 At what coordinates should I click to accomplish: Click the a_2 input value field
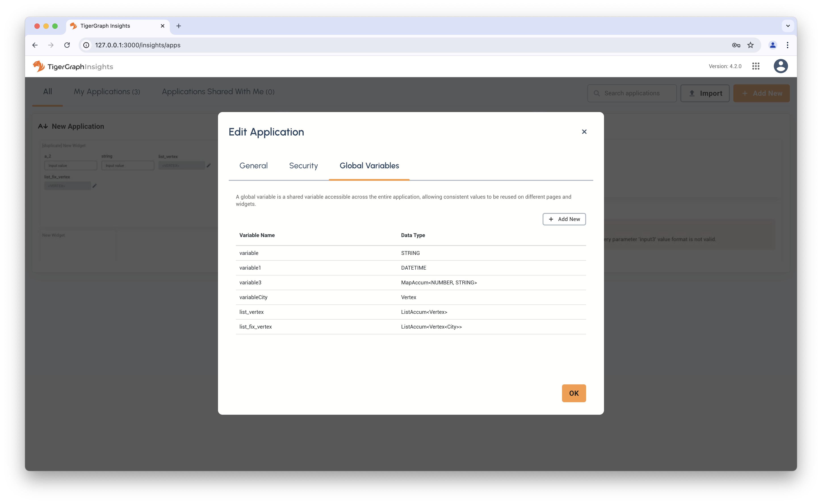70,166
